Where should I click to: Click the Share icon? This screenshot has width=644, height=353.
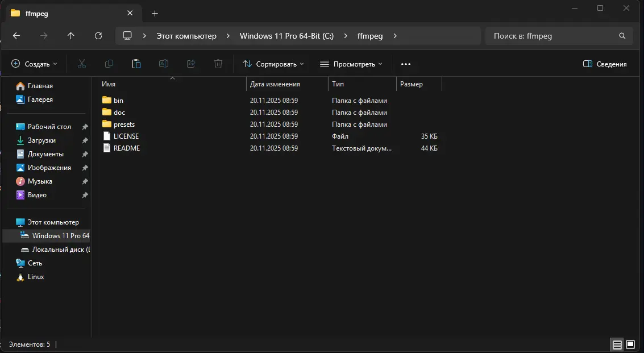191,64
